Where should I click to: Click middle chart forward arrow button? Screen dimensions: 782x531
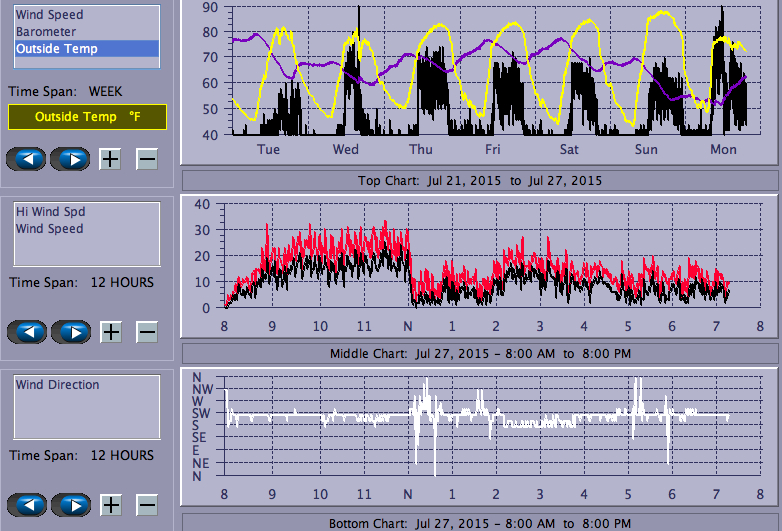pos(70,332)
